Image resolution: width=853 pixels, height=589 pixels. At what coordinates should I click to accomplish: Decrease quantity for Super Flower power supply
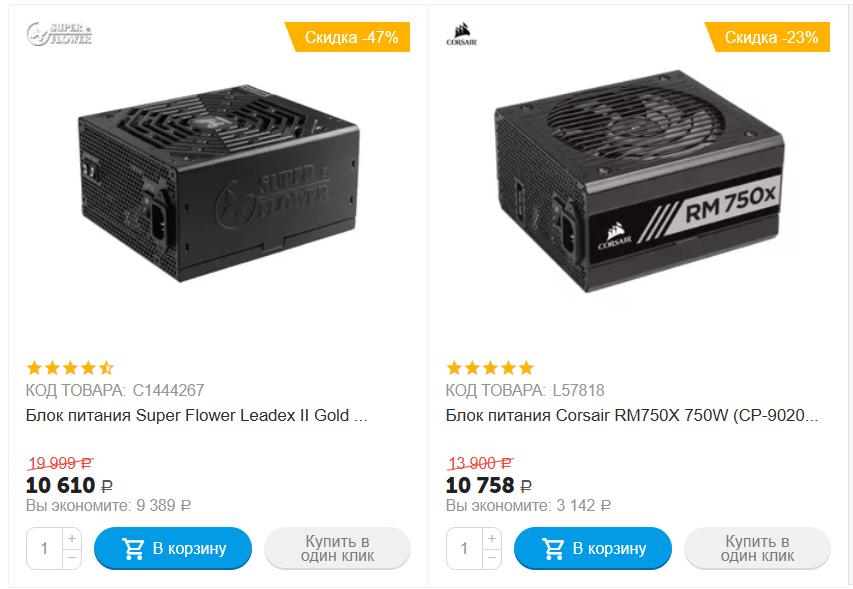[71, 558]
